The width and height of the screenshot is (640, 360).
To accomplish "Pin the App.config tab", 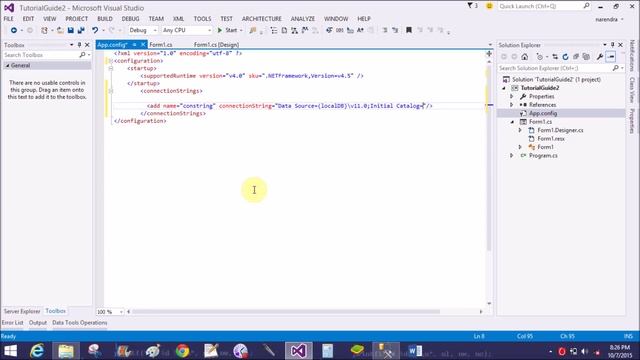I will coord(134,44).
